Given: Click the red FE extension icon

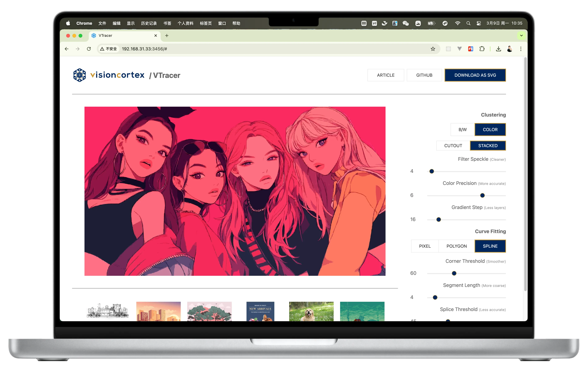Looking at the screenshot, I should tap(471, 49).
